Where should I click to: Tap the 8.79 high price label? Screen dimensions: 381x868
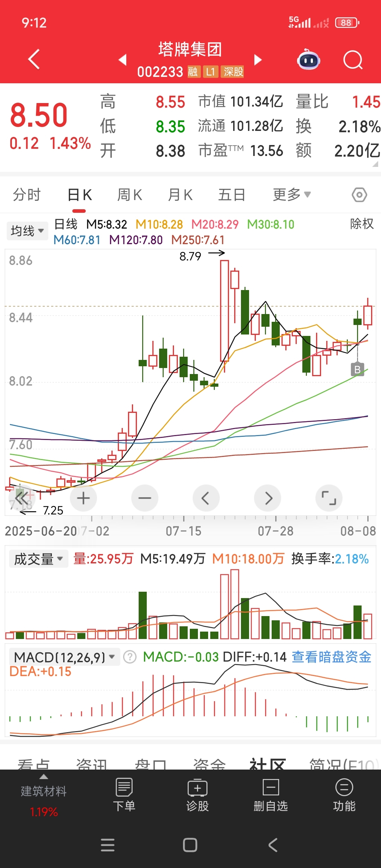pos(190,256)
